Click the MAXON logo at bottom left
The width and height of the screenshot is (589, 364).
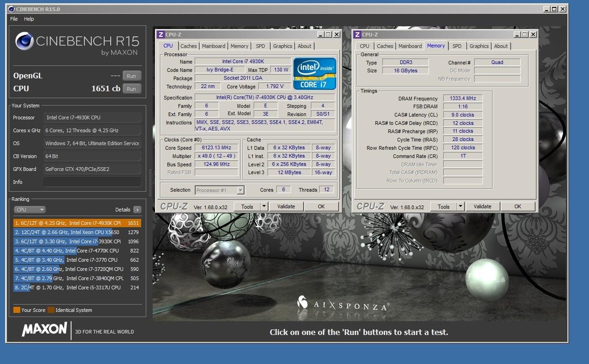[x=44, y=329]
